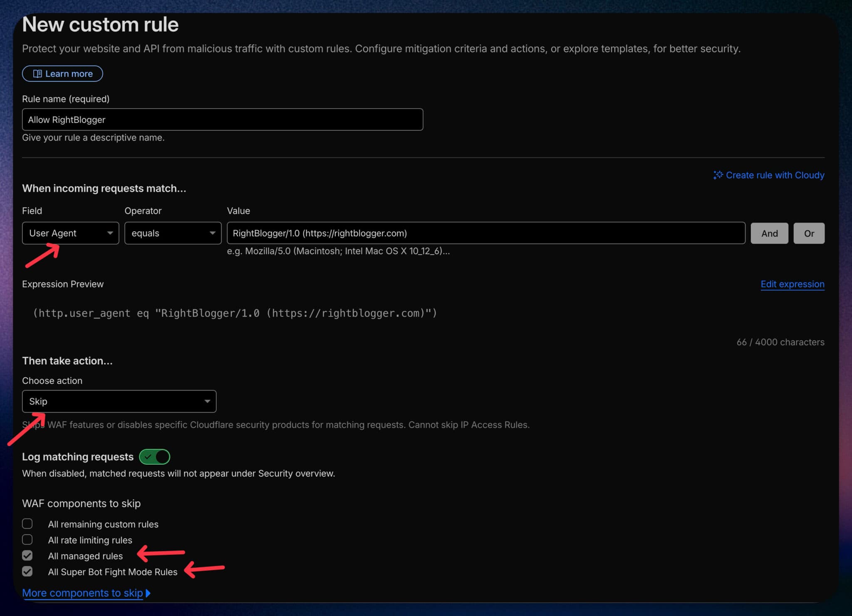Click the Or button
Screen dimensions: 852x616
coord(809,233)
